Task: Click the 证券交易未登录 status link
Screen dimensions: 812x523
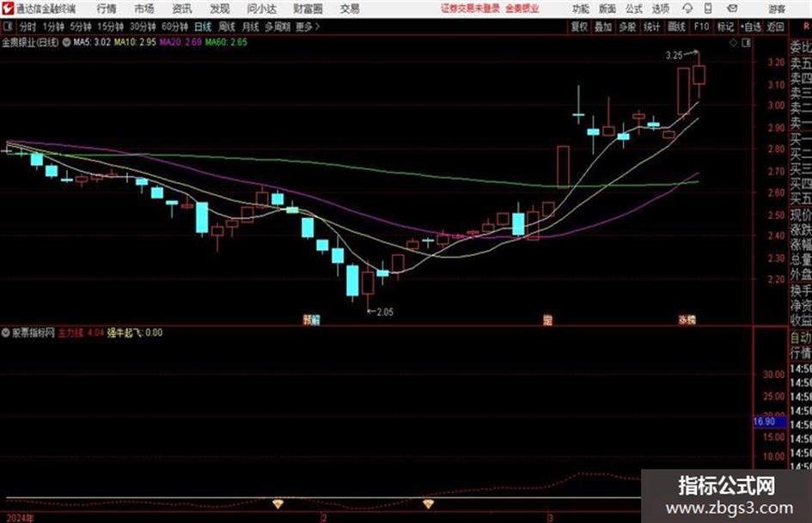Action: click(470, 9)
